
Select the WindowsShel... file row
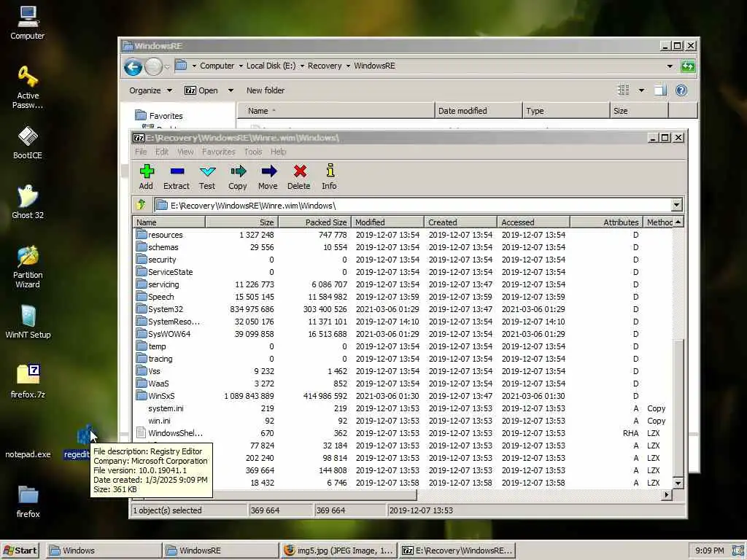pos(403,433)
